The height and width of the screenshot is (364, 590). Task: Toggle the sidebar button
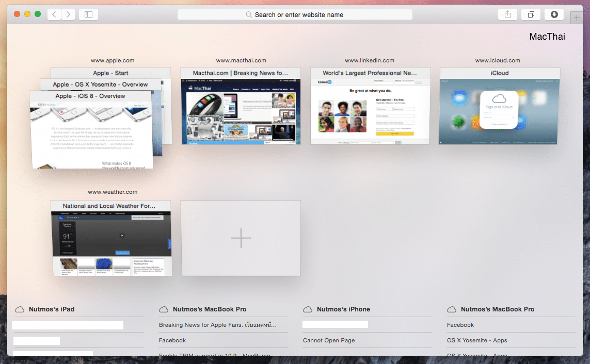click(88, 14)
